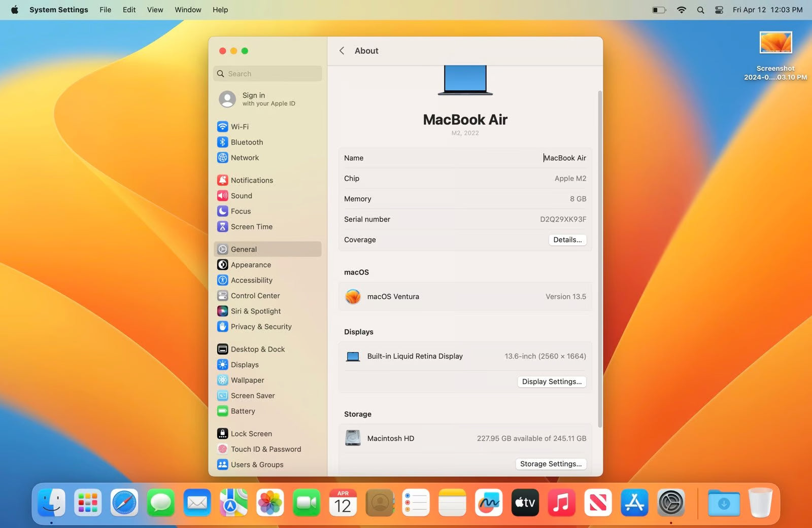Select the Sound settings icon
The width and height of the screenshot is (812, 528).
222,195
